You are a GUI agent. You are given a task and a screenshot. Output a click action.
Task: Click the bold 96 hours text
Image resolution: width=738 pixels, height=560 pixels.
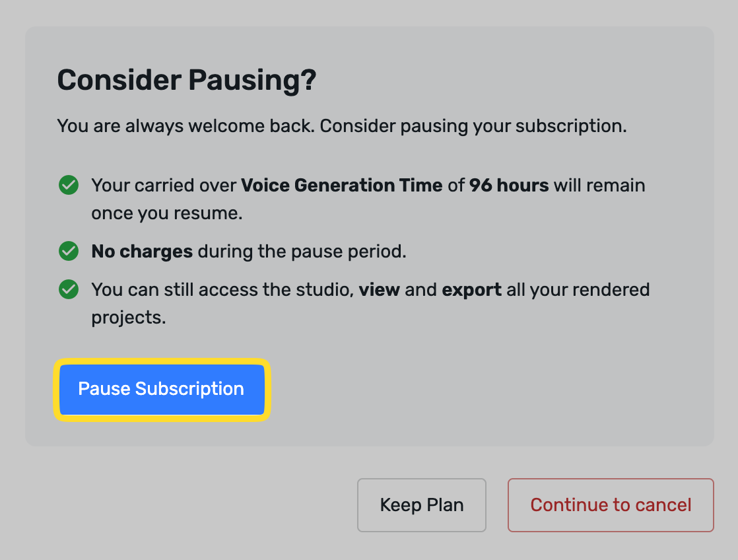tap(511, 185)
